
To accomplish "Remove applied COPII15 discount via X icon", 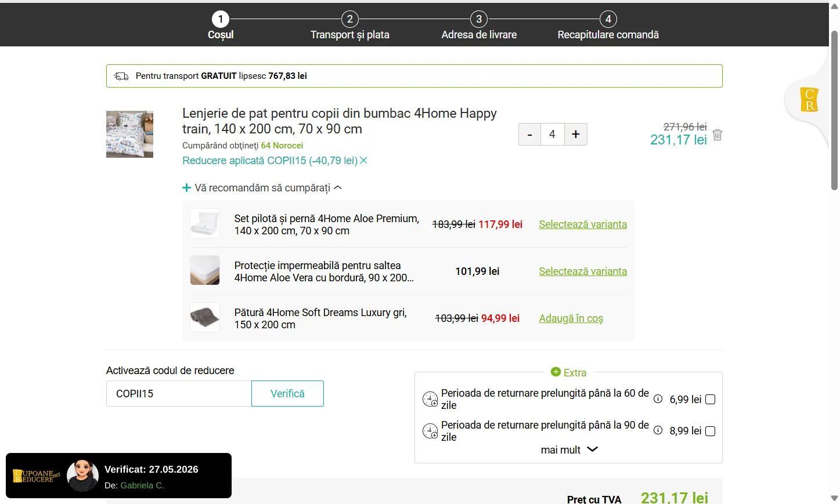I will (364, 161).
